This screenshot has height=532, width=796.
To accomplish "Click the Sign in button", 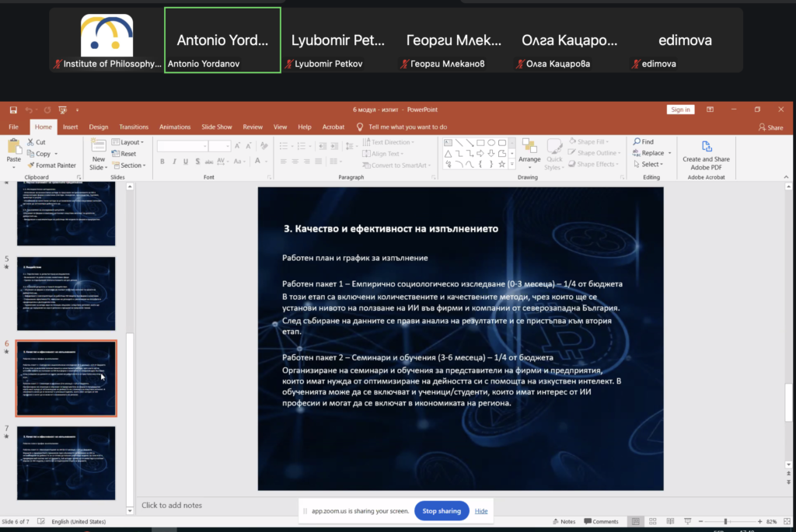I will pyautogui.click(x=680, y=110).
